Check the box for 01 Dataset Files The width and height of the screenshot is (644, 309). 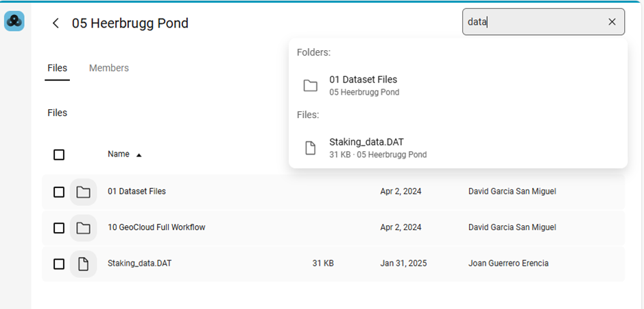[x=59, y=192]
